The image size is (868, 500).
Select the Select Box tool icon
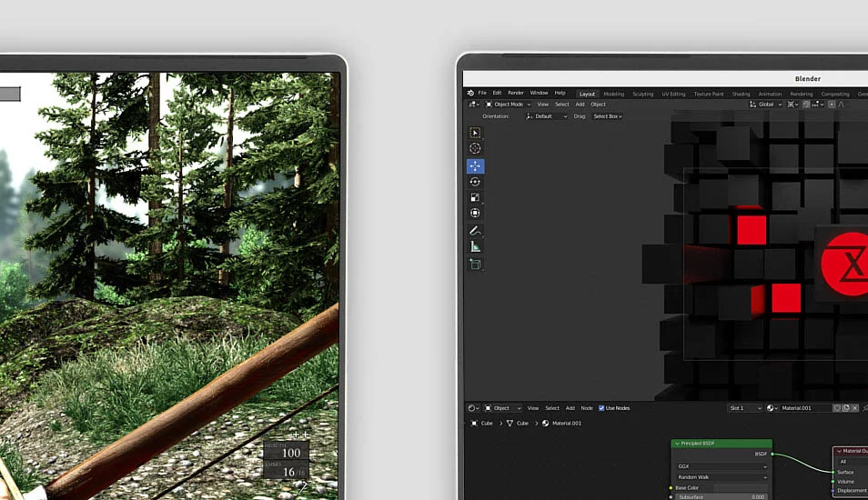click(x=475, y=133)
